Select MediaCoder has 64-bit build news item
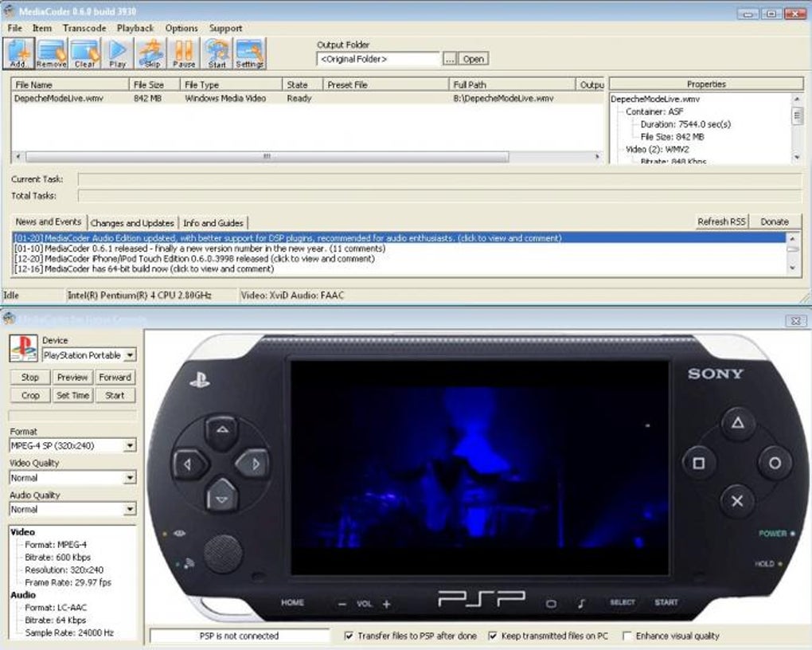Image resolution: width=812 pixels, height=650 pixels. pyautogui.click(x=143, y=268)
